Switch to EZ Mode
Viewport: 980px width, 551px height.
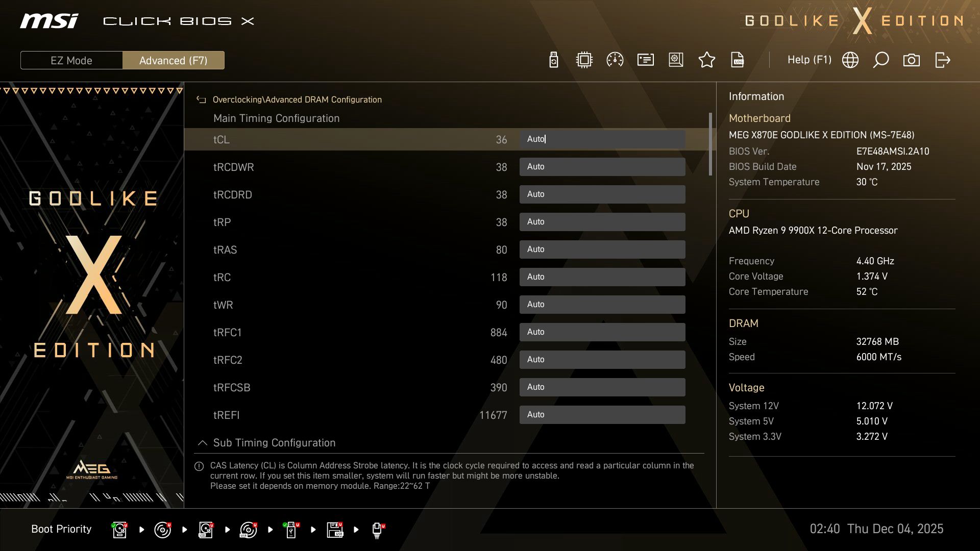[x=71, y=60]
